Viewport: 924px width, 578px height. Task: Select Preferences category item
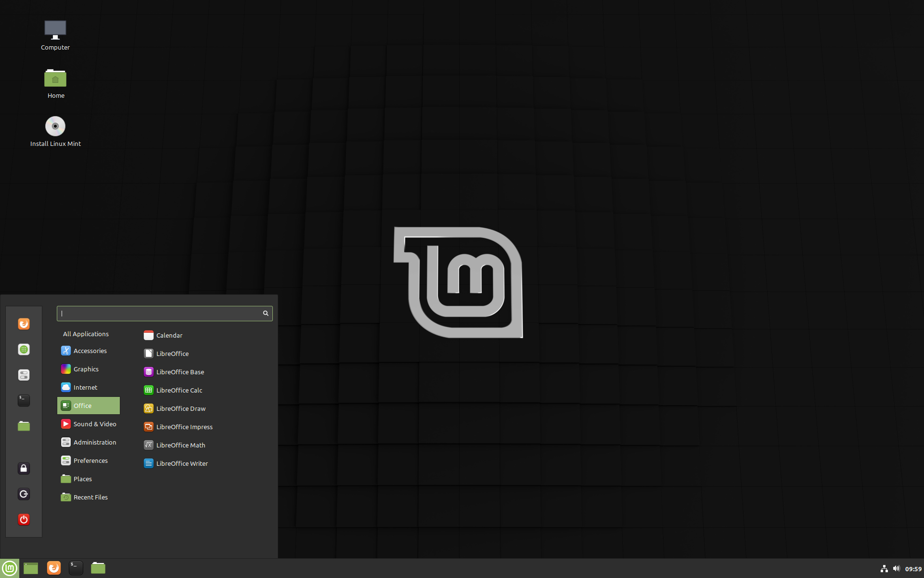point(89,460)
